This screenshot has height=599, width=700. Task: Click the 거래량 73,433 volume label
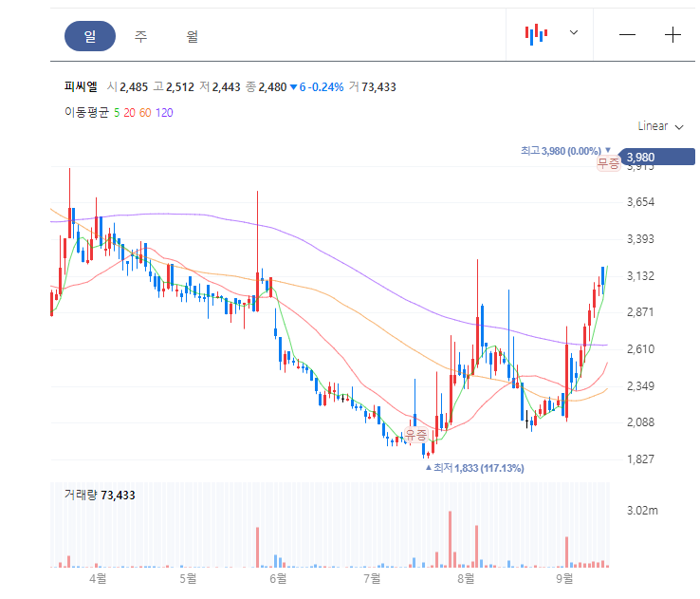[100, 495]
